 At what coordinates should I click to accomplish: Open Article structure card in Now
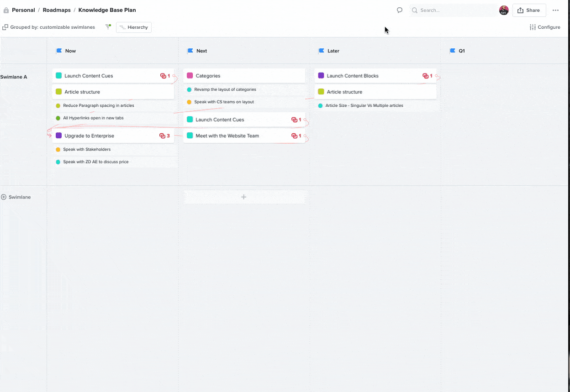113,92
